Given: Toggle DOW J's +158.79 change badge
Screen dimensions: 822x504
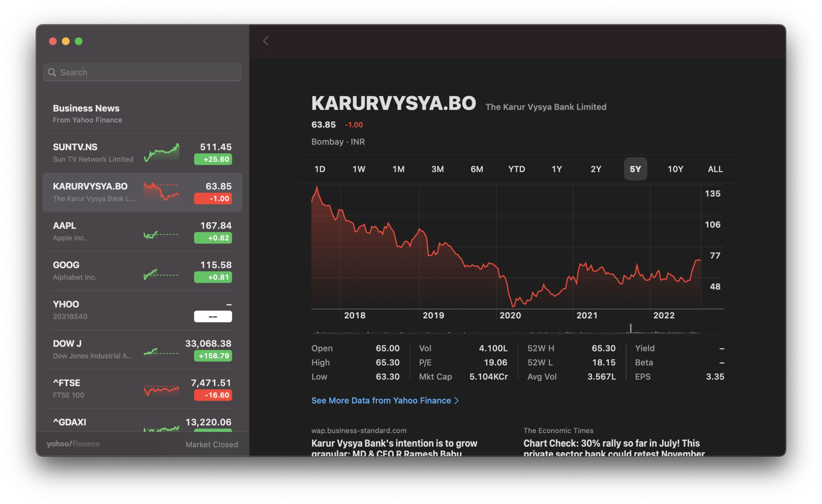Looking at the screenshot, I should (213, 356).
